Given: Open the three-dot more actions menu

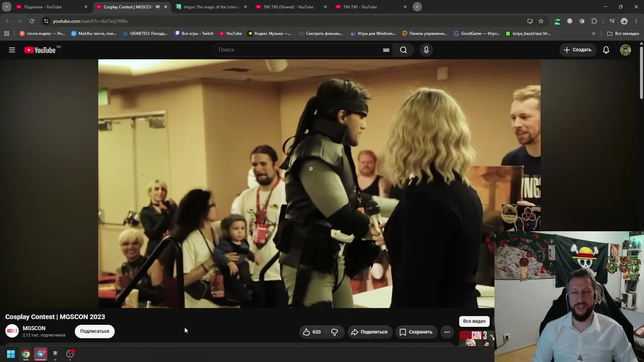Looking at the screenshot, I should 447,332.
